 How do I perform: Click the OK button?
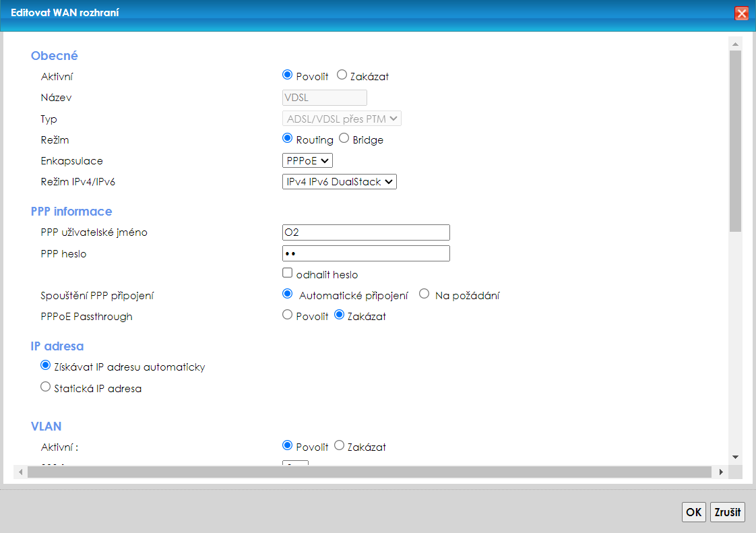(x=693, y=512)
